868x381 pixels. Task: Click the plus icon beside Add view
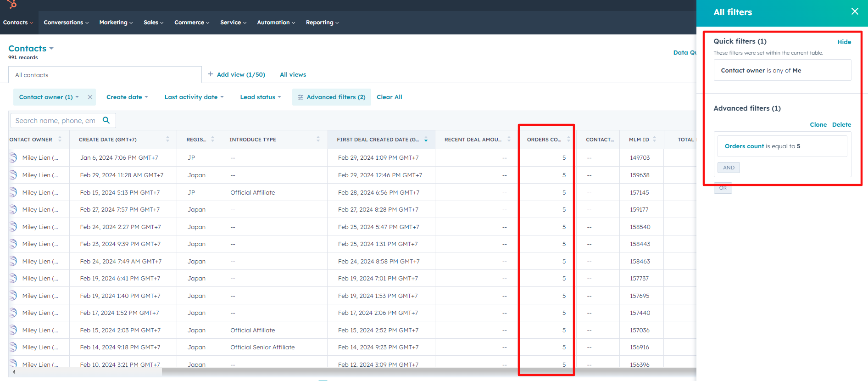pos(210,74)
